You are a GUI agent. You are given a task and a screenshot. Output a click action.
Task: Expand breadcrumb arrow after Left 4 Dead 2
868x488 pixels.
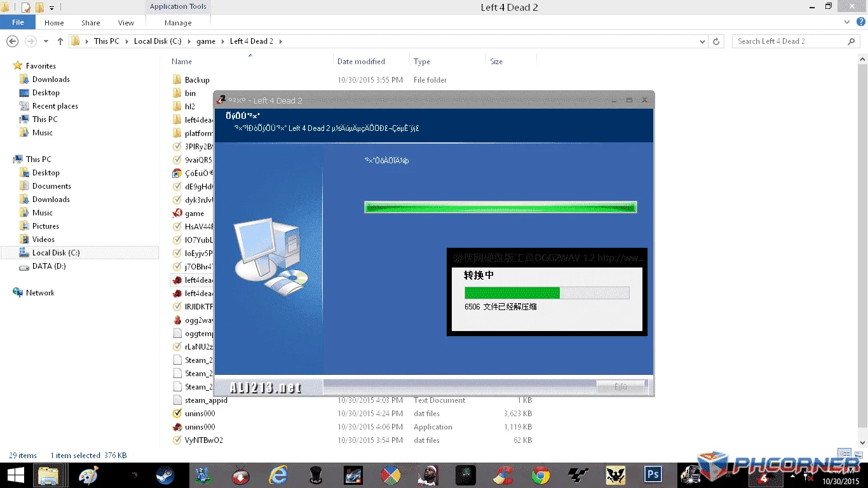tap(280, 41)
